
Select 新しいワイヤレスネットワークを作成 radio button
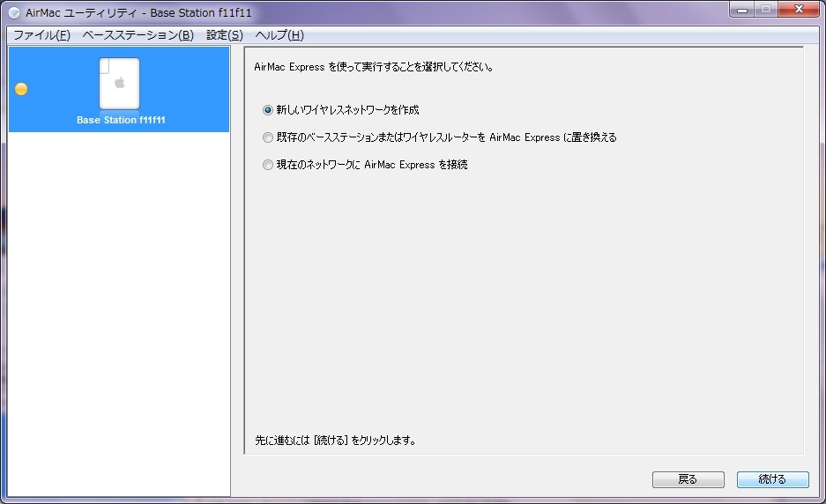268,110
